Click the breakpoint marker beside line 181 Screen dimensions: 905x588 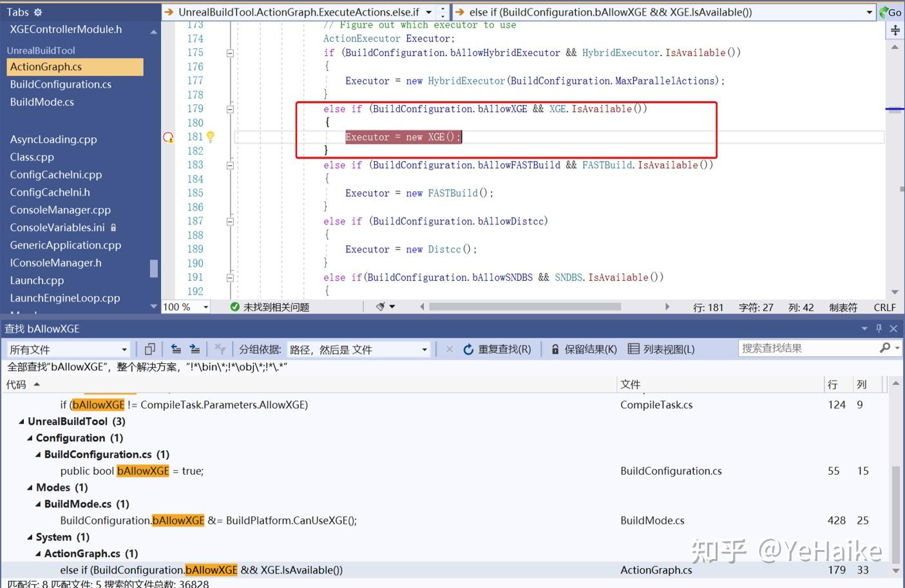point(168,137)
